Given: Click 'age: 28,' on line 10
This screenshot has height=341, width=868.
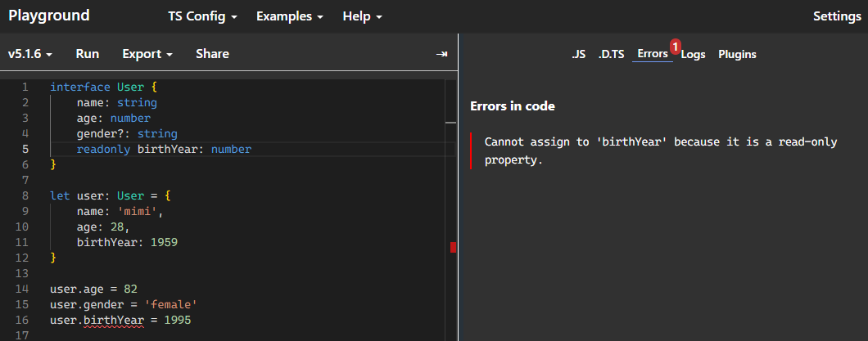Looking at the screenshot, I should point(103,227).
